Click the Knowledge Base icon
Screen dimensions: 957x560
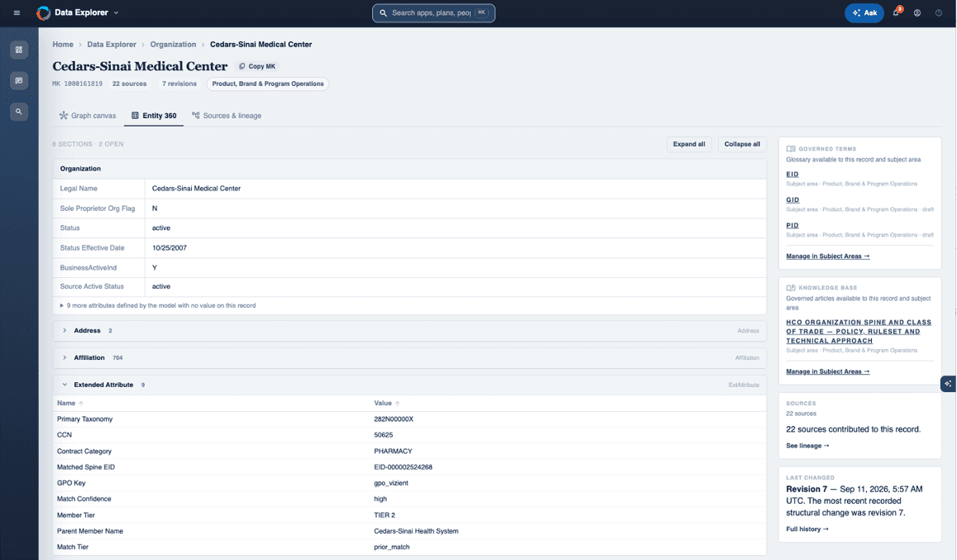tap(791, 288)
